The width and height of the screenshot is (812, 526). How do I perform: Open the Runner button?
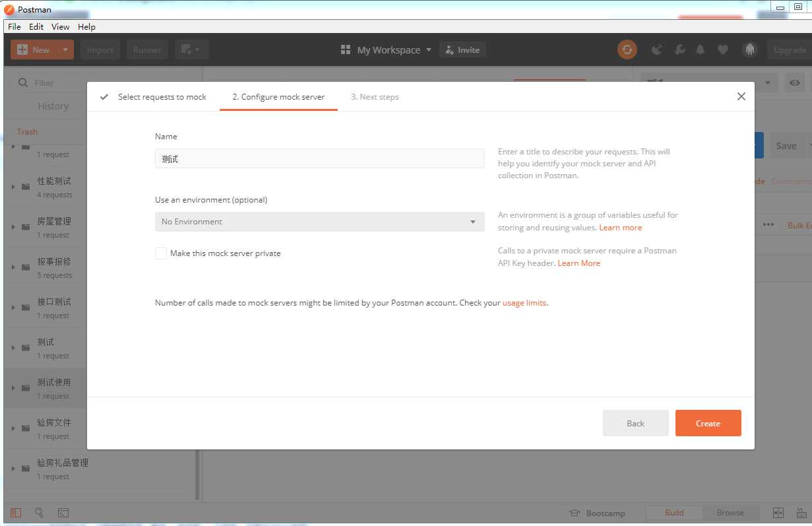pyautogui.click(x=147, y=49)
